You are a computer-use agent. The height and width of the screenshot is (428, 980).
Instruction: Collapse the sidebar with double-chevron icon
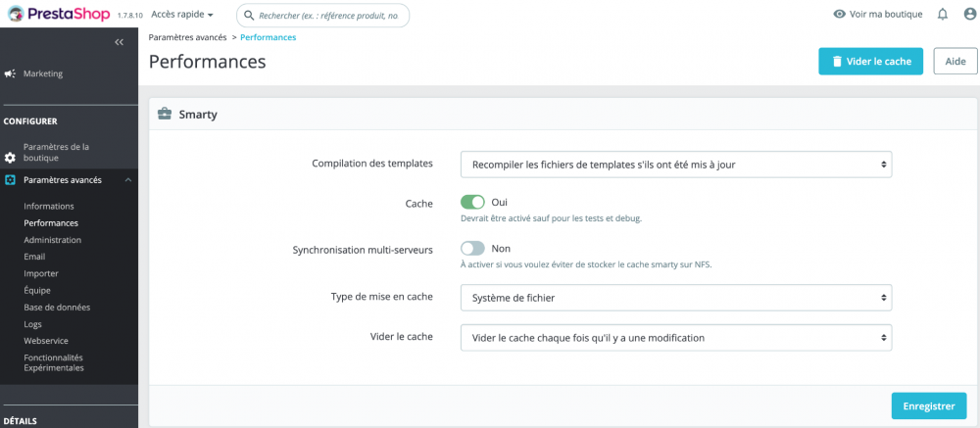pyautogui.click(x=119, y=42)
